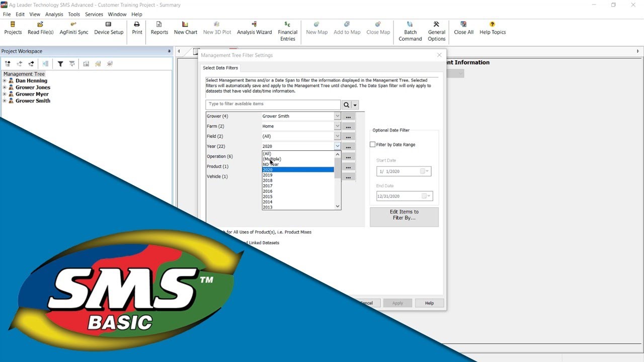Open the Analysis menu
Viewport: 644px width, 362px height.
pyautogui.click(x=54, y=15)
